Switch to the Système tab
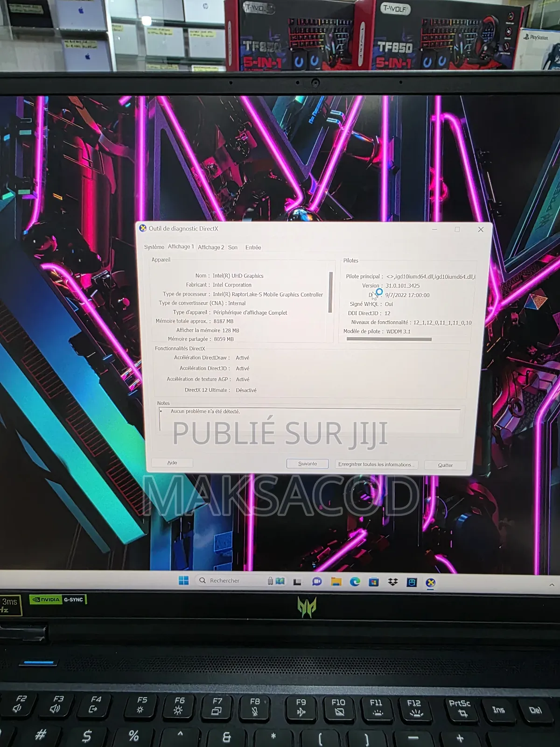Image resolution: width=560 pixels, height=747 pixels. (154, 247)
